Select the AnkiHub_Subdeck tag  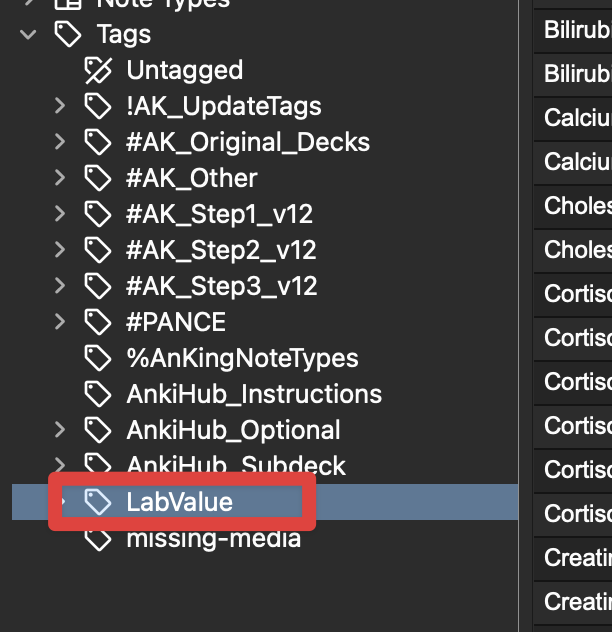[x=235, y=466]
